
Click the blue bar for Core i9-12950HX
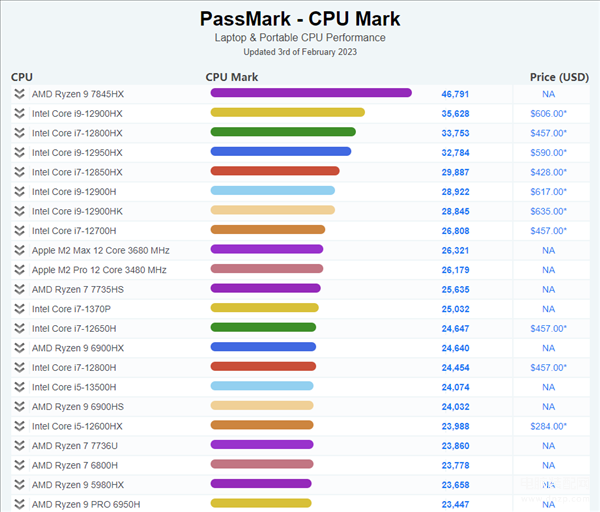pos(281,151)
